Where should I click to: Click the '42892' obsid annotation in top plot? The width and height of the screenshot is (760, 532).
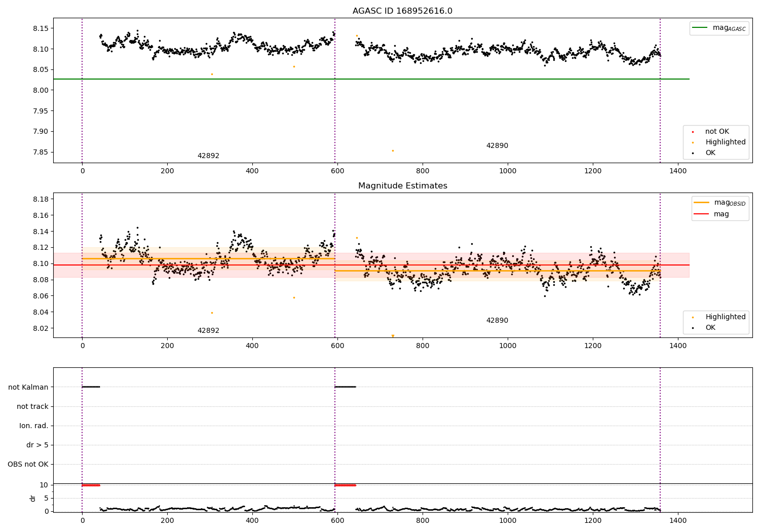tap(208, 156)
